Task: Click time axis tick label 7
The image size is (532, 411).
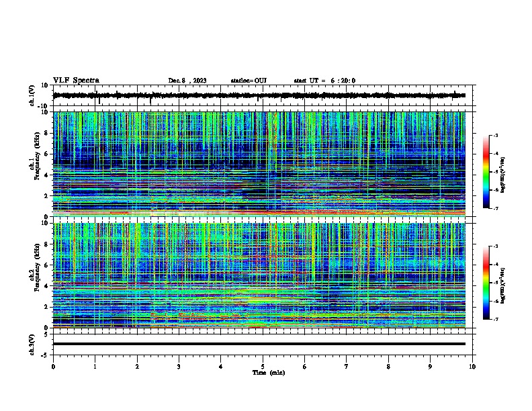Action: (x=347, y=367)
